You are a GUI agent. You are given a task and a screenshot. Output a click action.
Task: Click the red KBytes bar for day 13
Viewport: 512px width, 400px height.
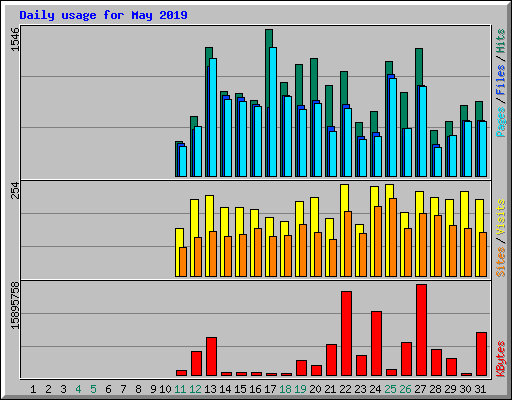[211, 357]
